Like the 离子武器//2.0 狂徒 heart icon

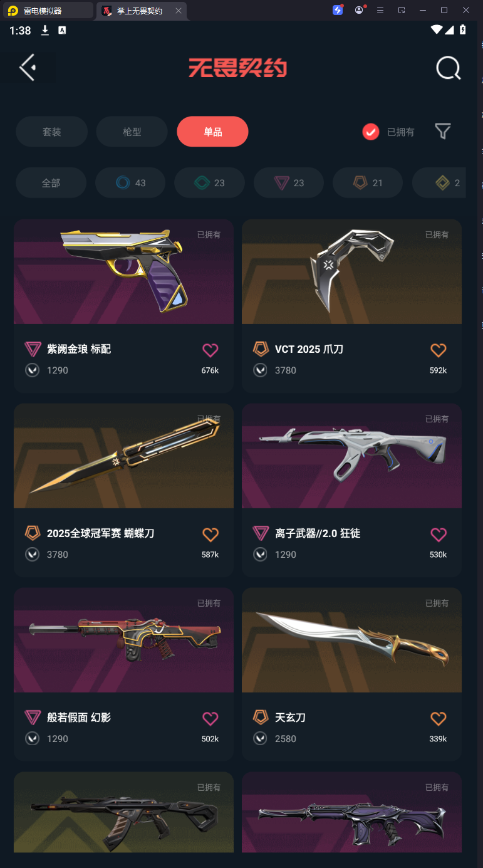point(439,535)
